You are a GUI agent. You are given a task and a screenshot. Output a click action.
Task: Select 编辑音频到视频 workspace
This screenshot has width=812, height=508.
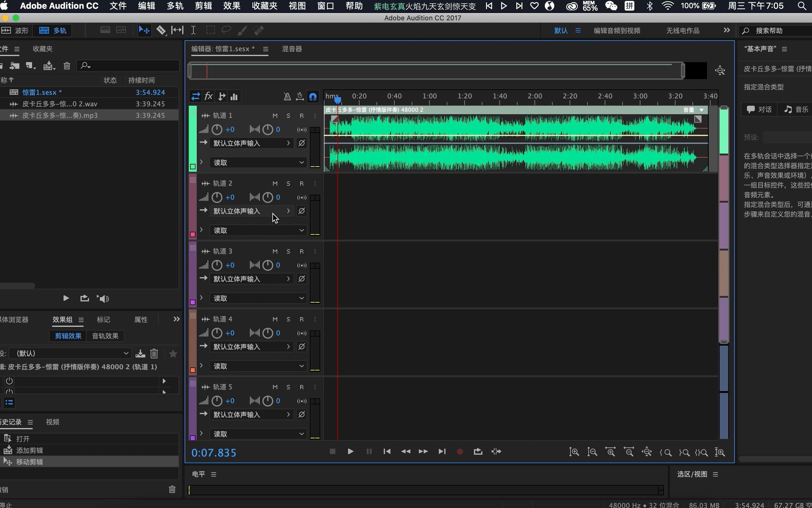[x=617, y=31]
